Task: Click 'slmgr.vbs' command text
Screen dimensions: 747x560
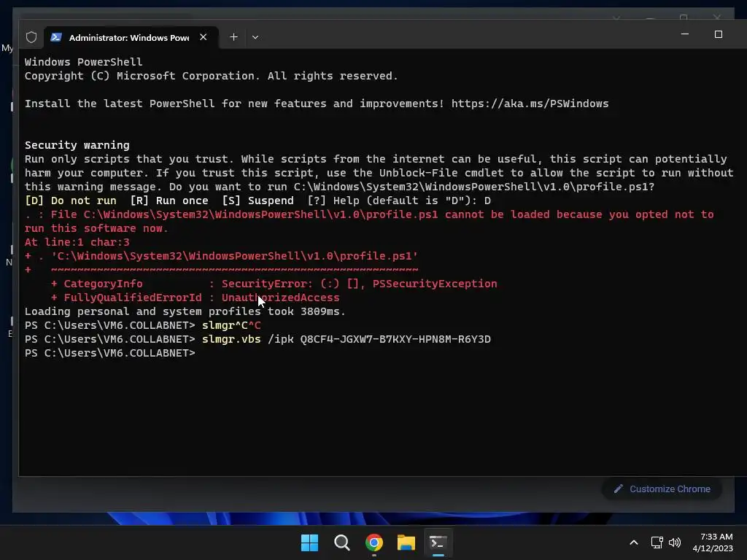Action: (x=231, y=339)
